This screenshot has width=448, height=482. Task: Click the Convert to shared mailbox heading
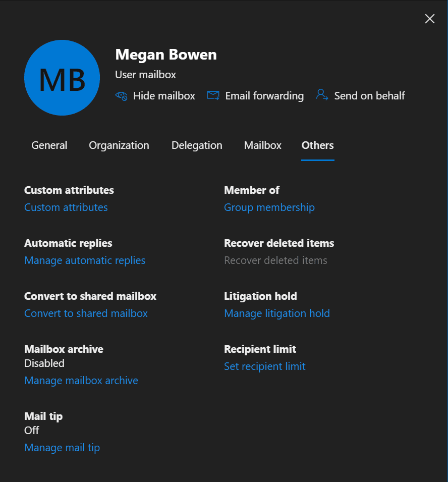[90, 296]
